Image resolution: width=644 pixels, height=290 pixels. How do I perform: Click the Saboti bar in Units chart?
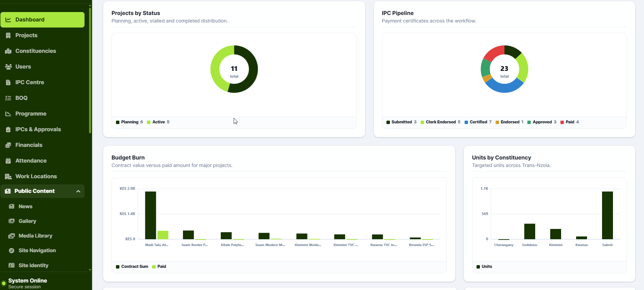coord(608,215)
